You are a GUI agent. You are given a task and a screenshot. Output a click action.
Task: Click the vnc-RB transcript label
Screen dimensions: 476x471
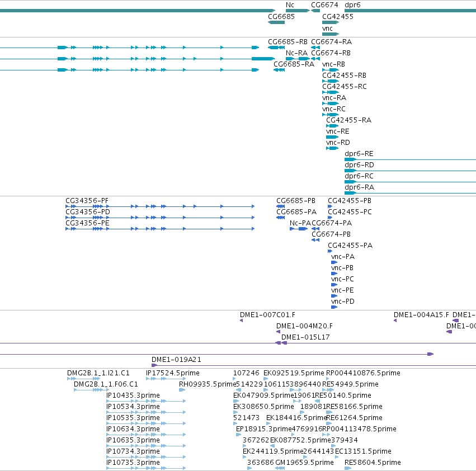click(x=333, y=64)
